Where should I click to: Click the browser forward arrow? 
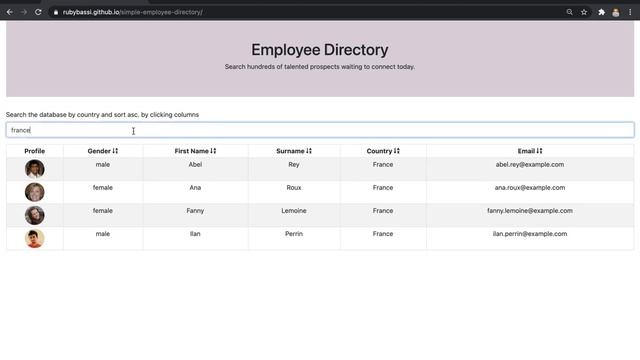pos(24,12)
